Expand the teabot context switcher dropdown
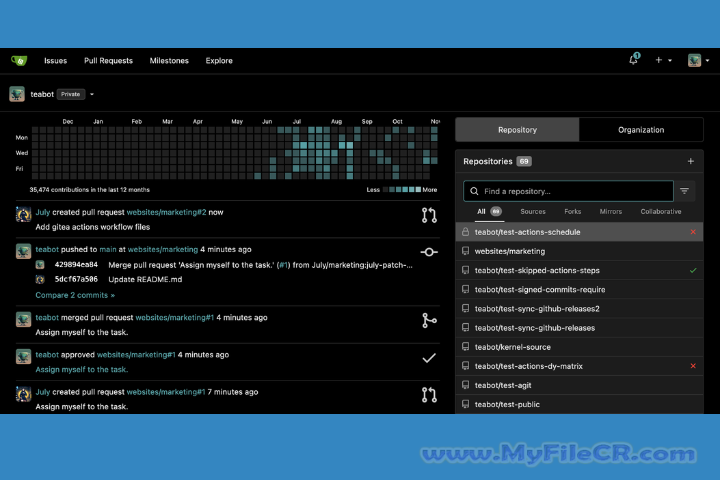 click(92, 94)
